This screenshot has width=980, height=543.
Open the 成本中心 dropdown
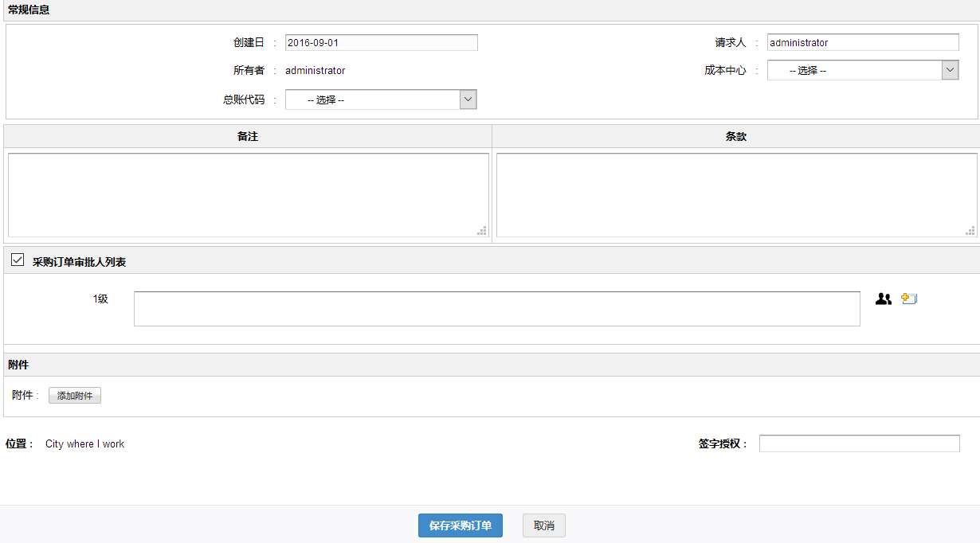[862, 70]
